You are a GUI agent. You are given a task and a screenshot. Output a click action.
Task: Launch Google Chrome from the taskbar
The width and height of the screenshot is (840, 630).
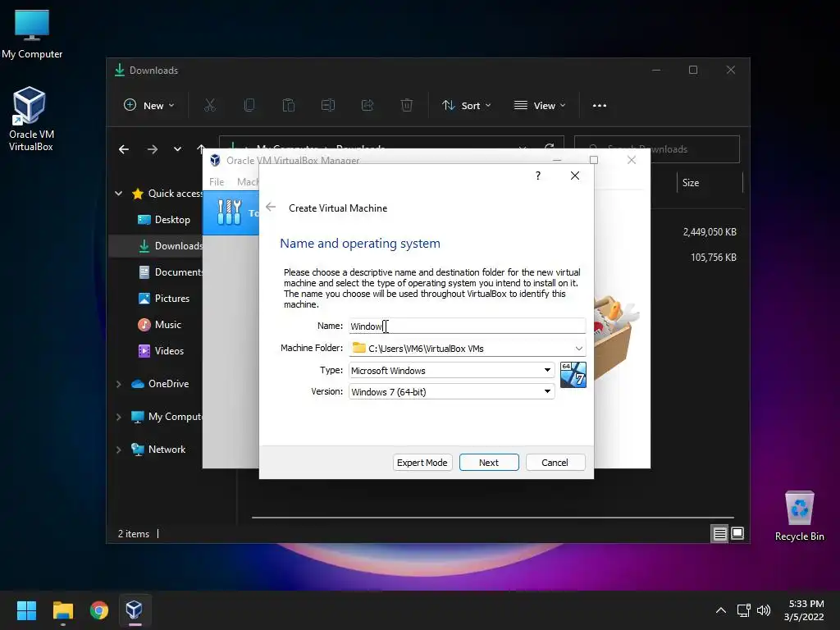click(x=99, y=610)
